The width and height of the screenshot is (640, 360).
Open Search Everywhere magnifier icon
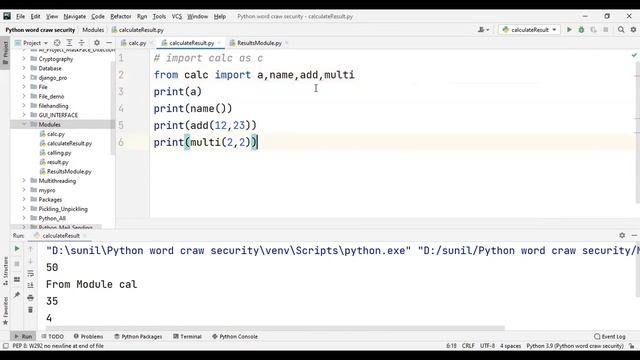(x=621, y=30)
